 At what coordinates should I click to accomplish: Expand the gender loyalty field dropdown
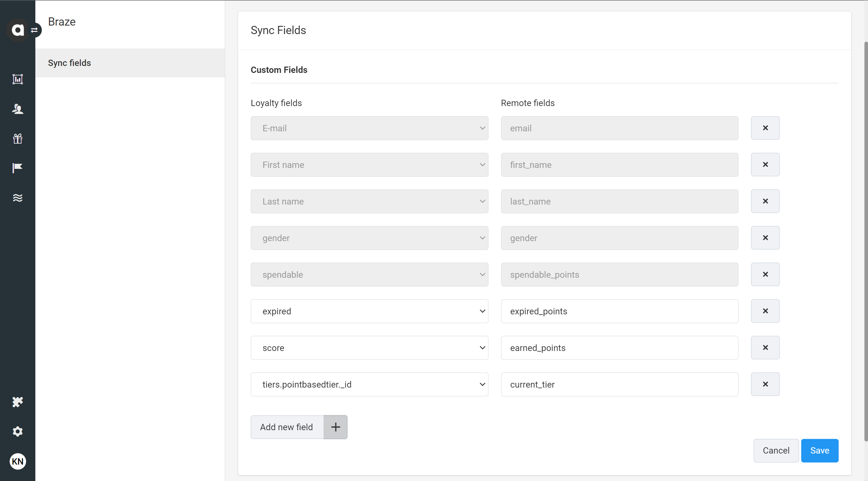click(x=370, y=238)
